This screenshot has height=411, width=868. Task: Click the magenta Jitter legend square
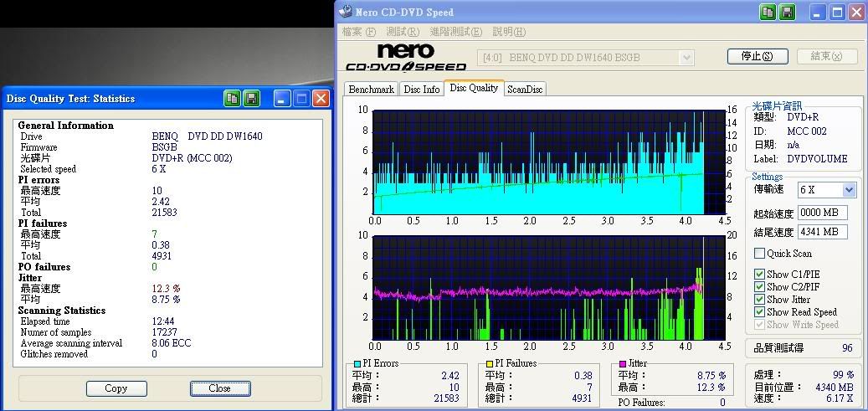[623, 364]
